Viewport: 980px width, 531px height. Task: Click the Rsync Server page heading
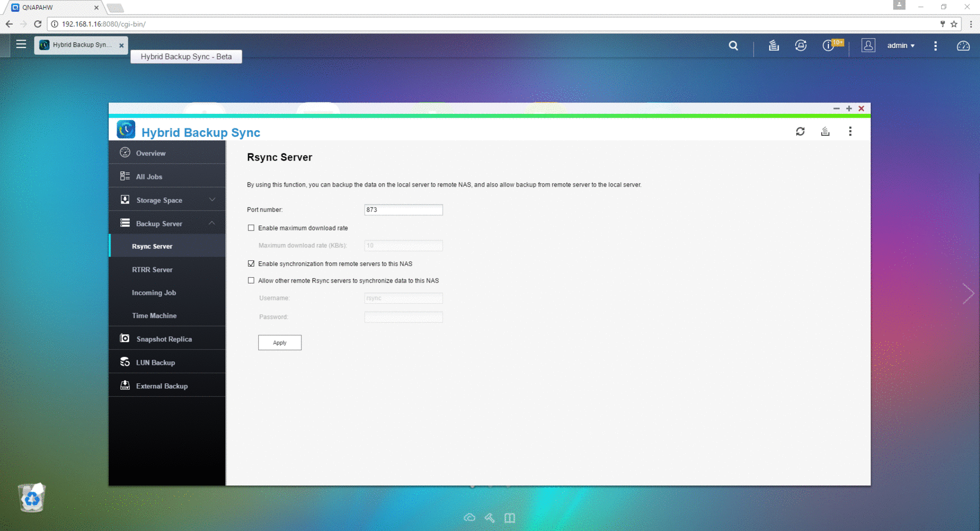pyautogui.click(x=280, y=157)
